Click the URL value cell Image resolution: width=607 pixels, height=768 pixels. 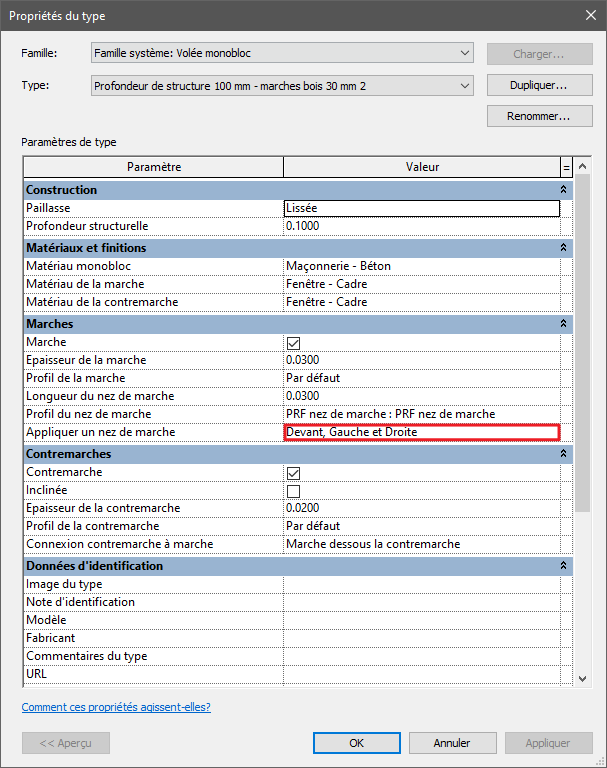tap(422, 674)
